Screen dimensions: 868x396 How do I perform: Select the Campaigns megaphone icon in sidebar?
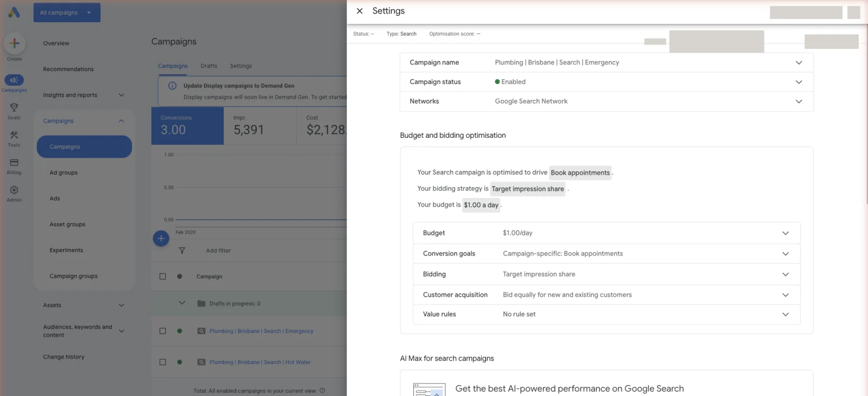pyautogui.click(x=14, y=80)
